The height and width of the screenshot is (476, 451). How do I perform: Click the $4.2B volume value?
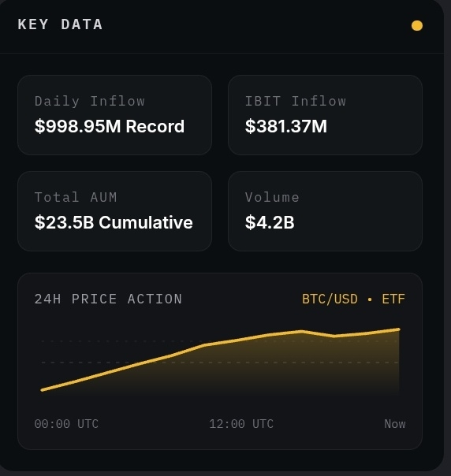270,222
